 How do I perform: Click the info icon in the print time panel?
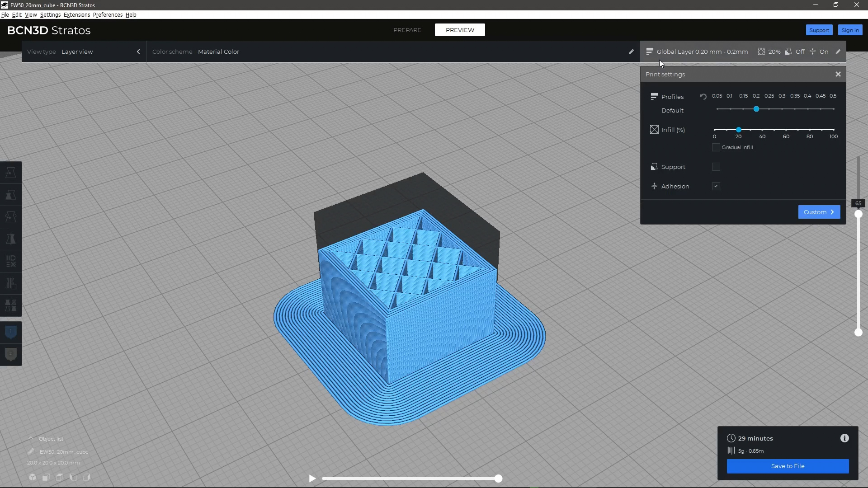point(845,438)
